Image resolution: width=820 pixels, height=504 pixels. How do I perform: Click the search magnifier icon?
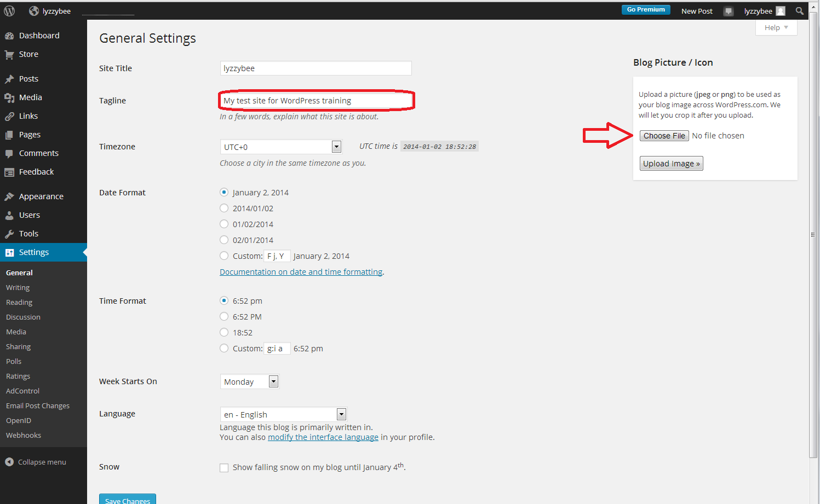coord(799,11)
